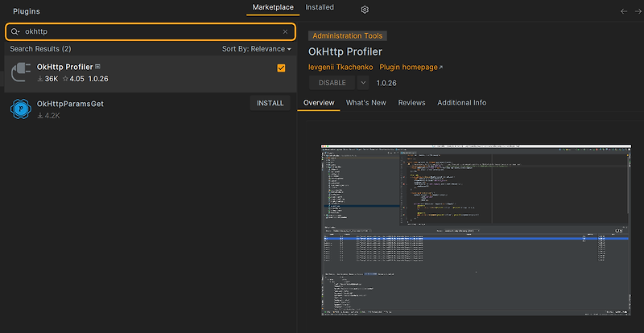Viewport: 644px width, 333px height.
Task: Click the Plugins title label
Action: click(27, 11)
